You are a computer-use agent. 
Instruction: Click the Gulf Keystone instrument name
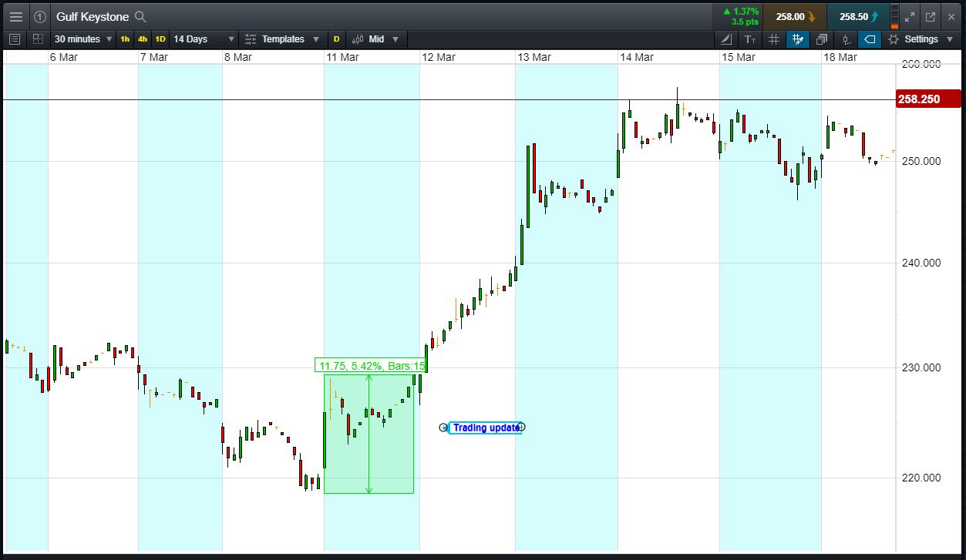[93, 16]
